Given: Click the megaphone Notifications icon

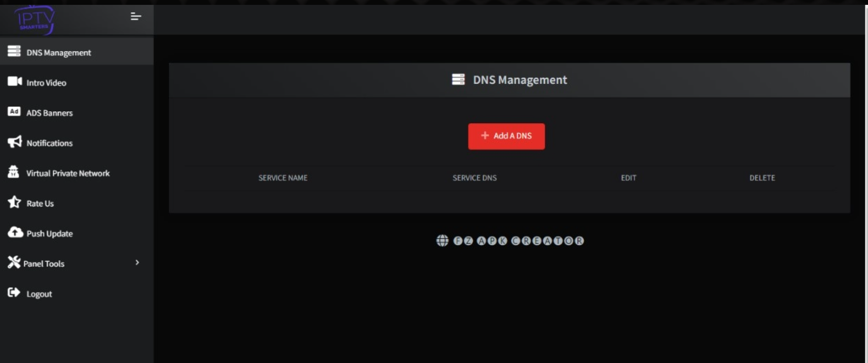Looking at the screenshot, I should pos(15,142).
